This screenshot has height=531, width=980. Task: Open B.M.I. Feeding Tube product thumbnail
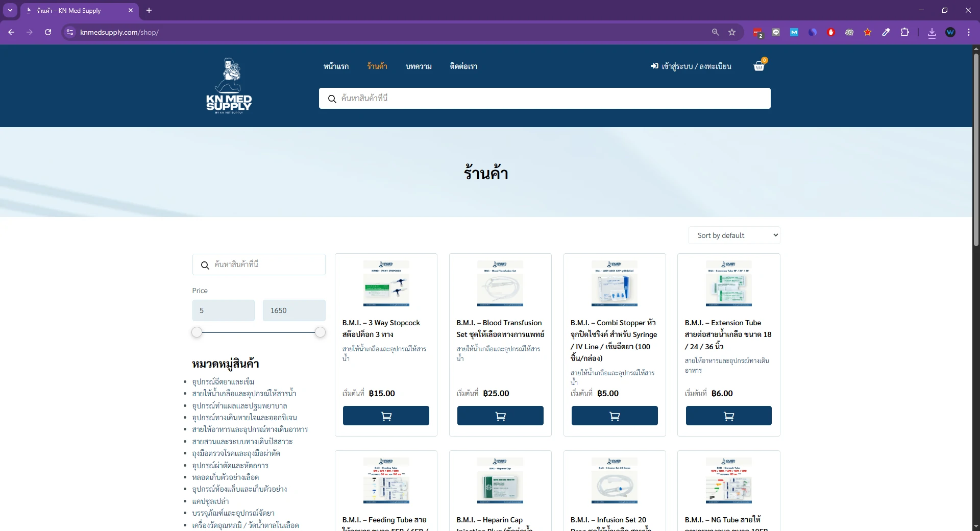(x=386, y=480)
